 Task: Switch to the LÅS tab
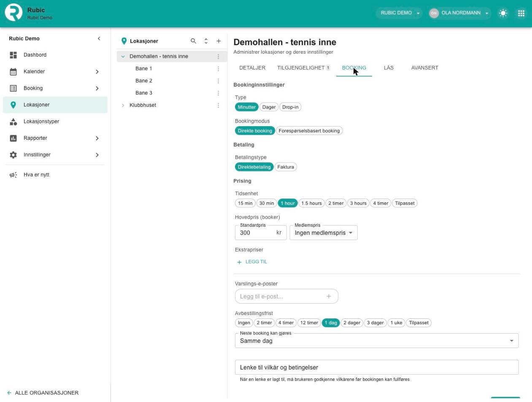pyautogui.click(x=389, y=68)
